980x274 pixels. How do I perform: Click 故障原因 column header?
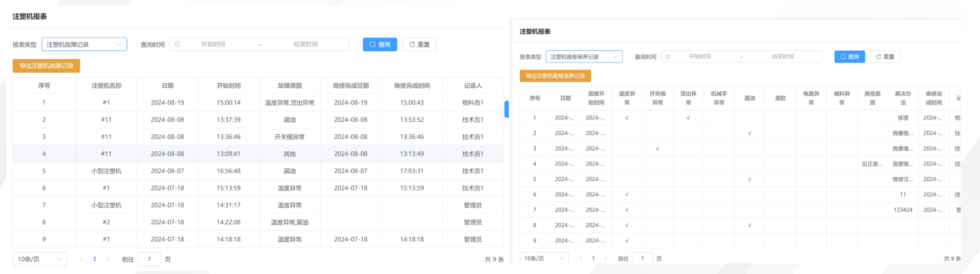coord(289,86)
